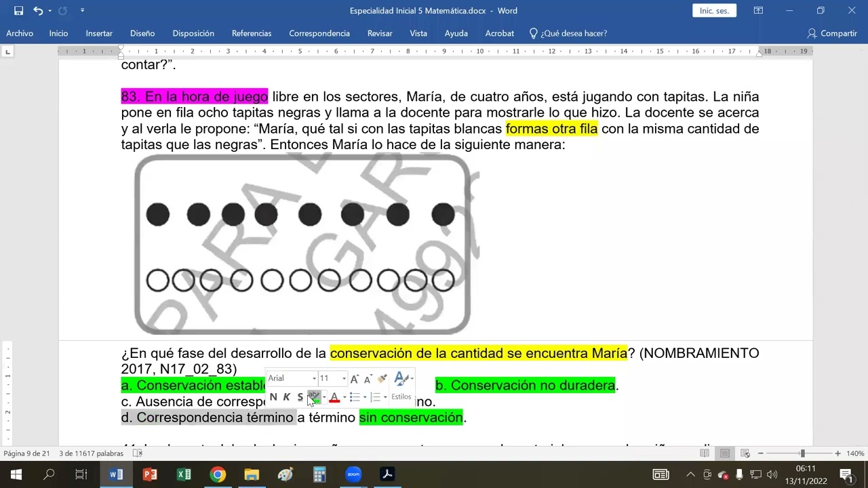Click the word count in status bar
Screen dimensions: 868x488
coord(92,453)
